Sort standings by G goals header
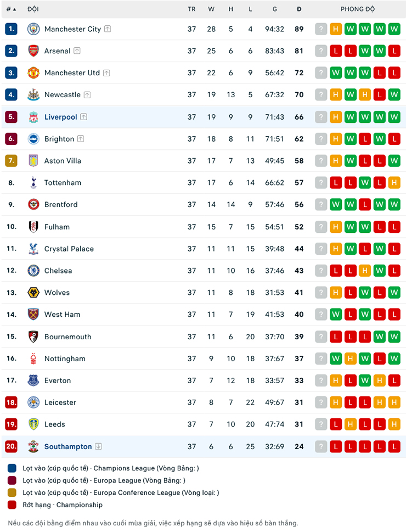 point(274,9)
